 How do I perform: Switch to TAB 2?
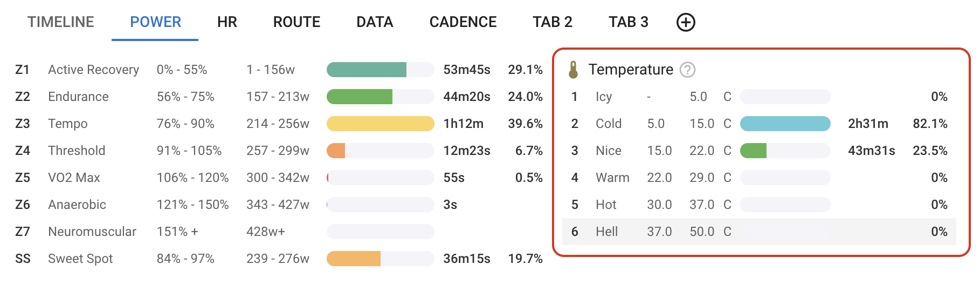click(x=553, y=22)
